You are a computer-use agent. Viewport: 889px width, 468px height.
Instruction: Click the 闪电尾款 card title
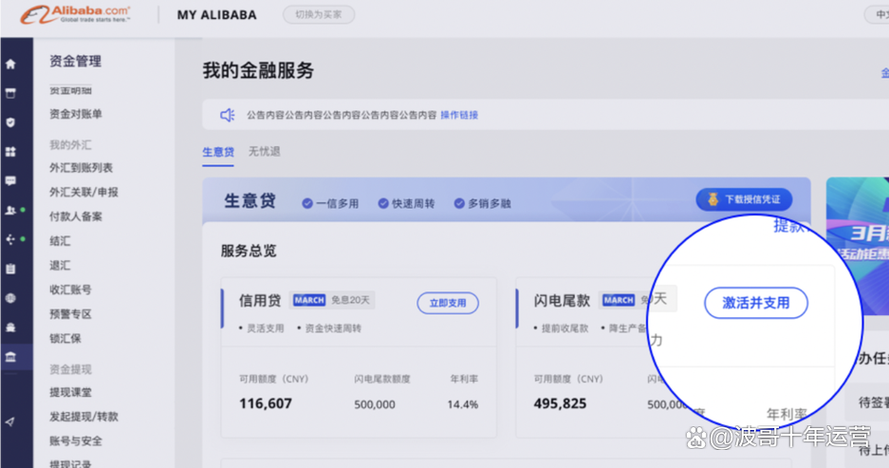coord(562,301)
